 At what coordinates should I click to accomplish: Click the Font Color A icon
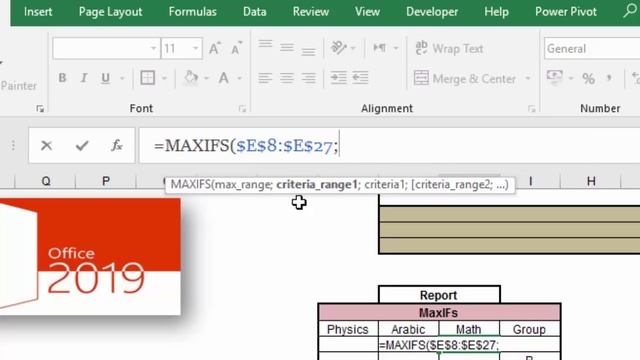coord(223,78)
